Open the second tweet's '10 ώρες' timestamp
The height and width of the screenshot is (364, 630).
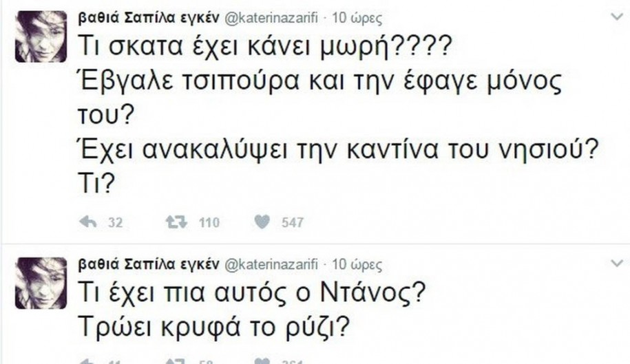coord(359,264)
